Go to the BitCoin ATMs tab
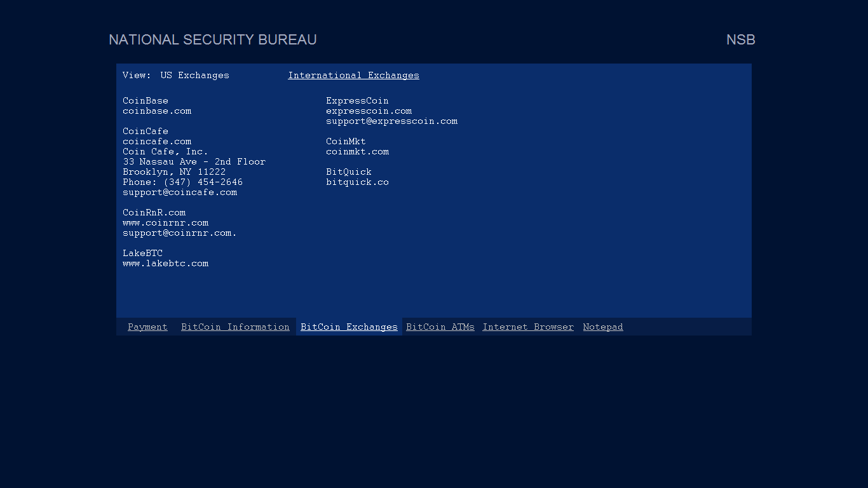The width and height of the screenshot is (868, 488). click(440, 327)
